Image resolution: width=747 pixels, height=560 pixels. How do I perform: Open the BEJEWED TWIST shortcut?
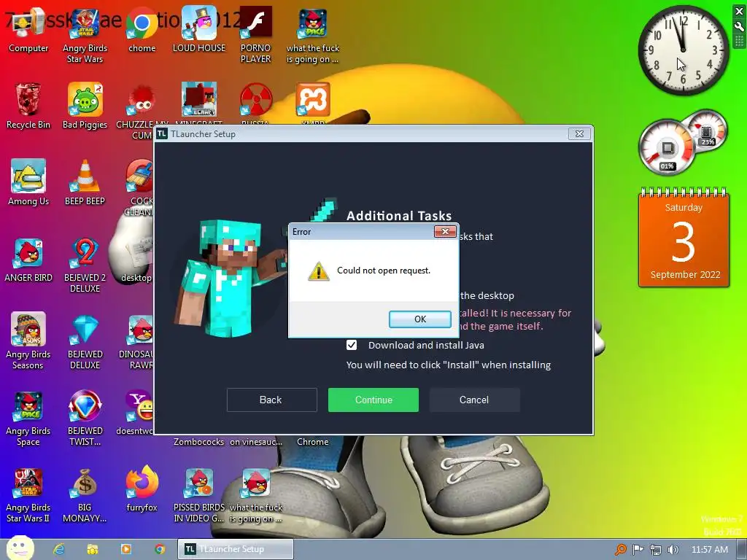click(85, 418)
